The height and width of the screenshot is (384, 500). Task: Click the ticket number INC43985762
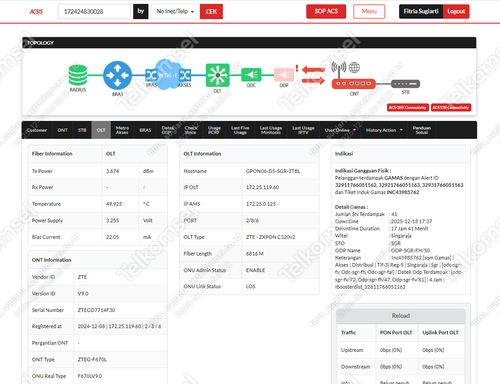click(403, 192)
